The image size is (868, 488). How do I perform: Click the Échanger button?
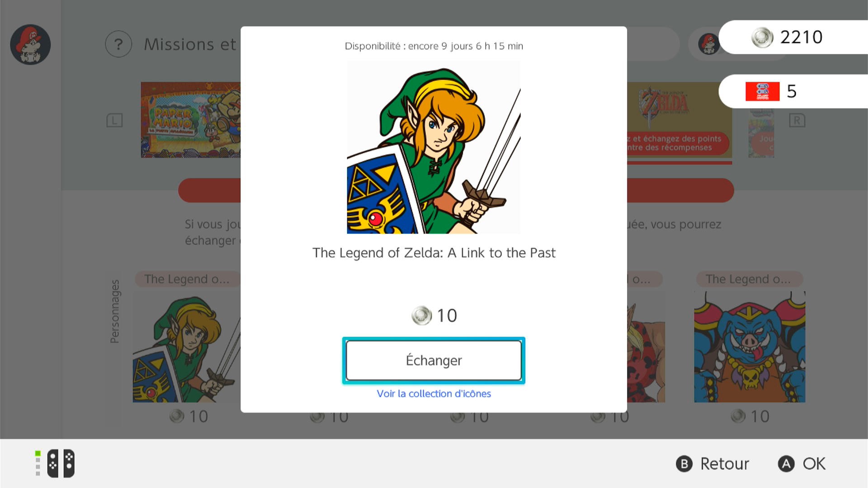point(434,360)
